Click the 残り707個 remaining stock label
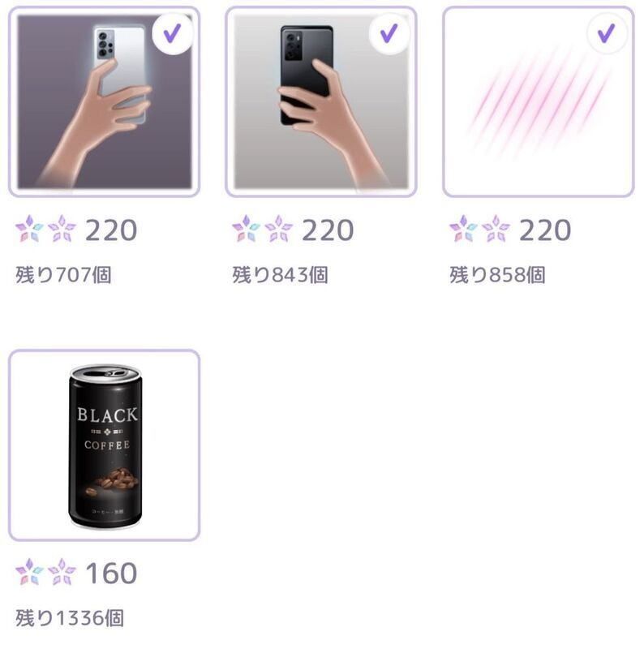 (63, 275)
